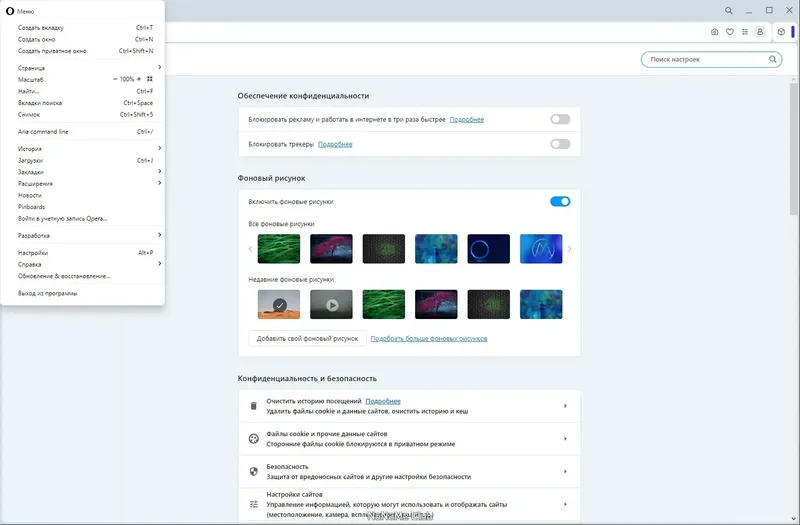Click the search icon in settings search

coord(772,59)
